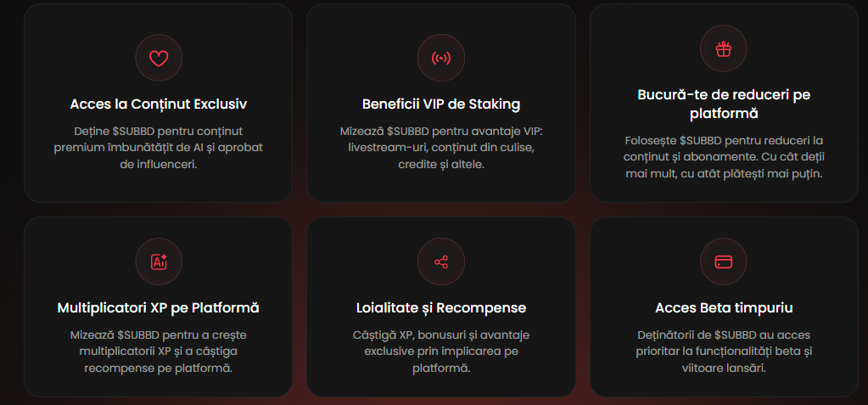Viewport: 868px width, 405px height.
Task: Select the 'Acces la Conținut Exclusiv' heading
Action: 159,104
